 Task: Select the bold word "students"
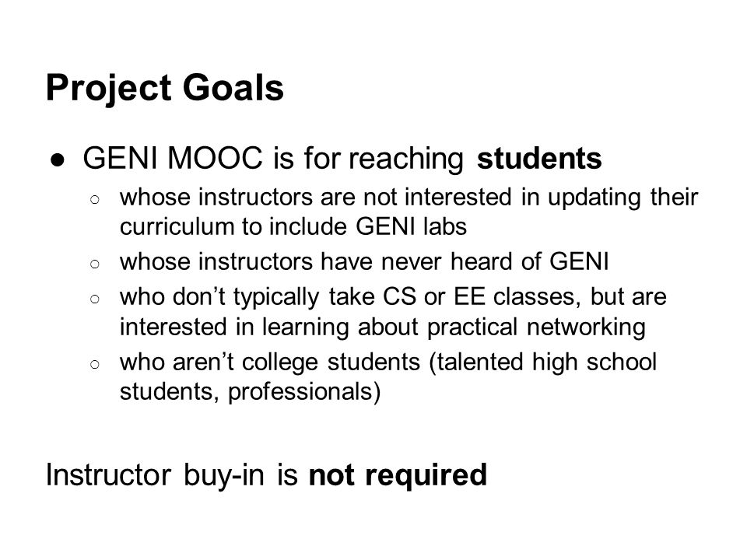click(x=539, y=158)
